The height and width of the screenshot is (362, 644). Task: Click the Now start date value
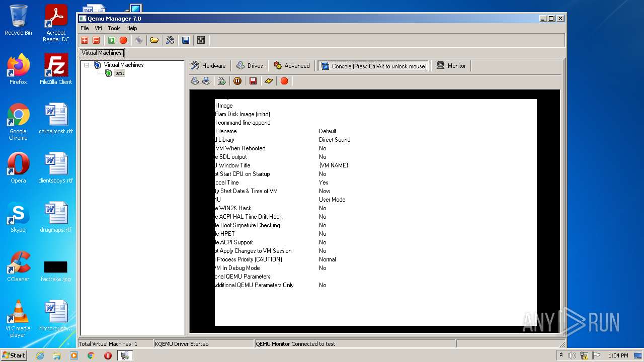coord(325,191)
